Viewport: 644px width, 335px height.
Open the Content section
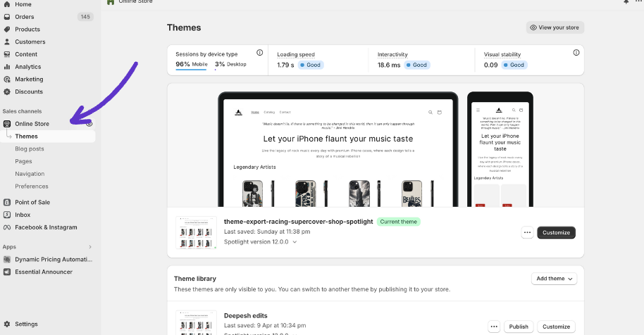pyautogui.click(x=26, y=54)
